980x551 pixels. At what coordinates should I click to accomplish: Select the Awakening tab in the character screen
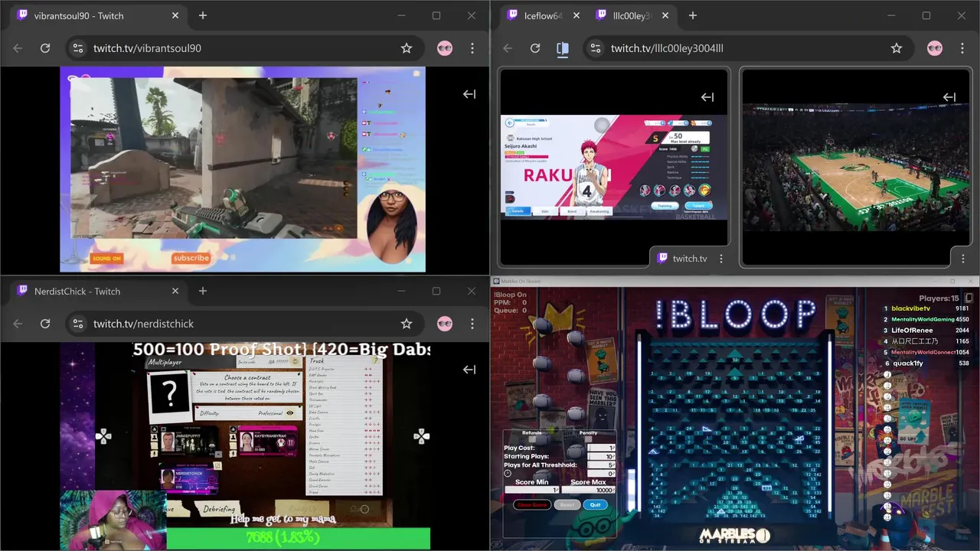(599, 211)
